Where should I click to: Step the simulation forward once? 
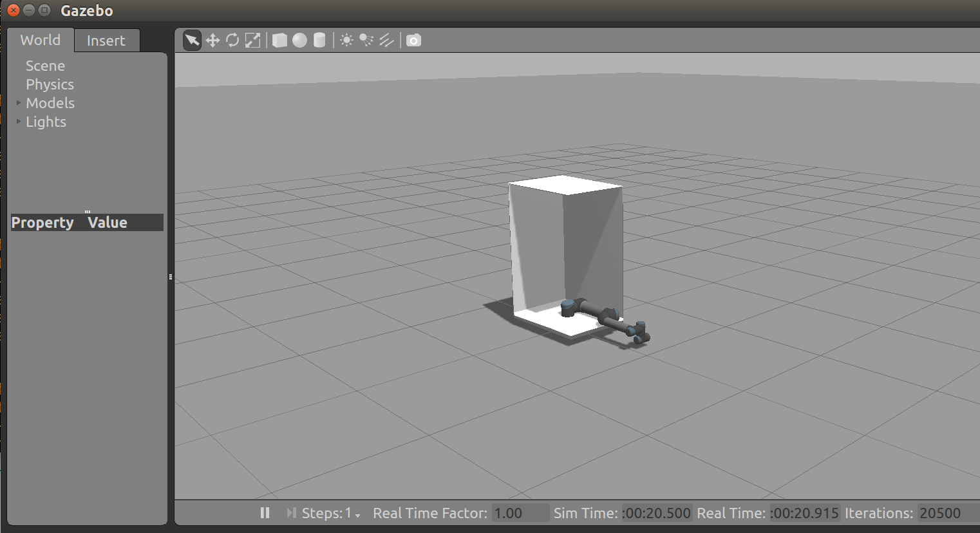[290, 513]
